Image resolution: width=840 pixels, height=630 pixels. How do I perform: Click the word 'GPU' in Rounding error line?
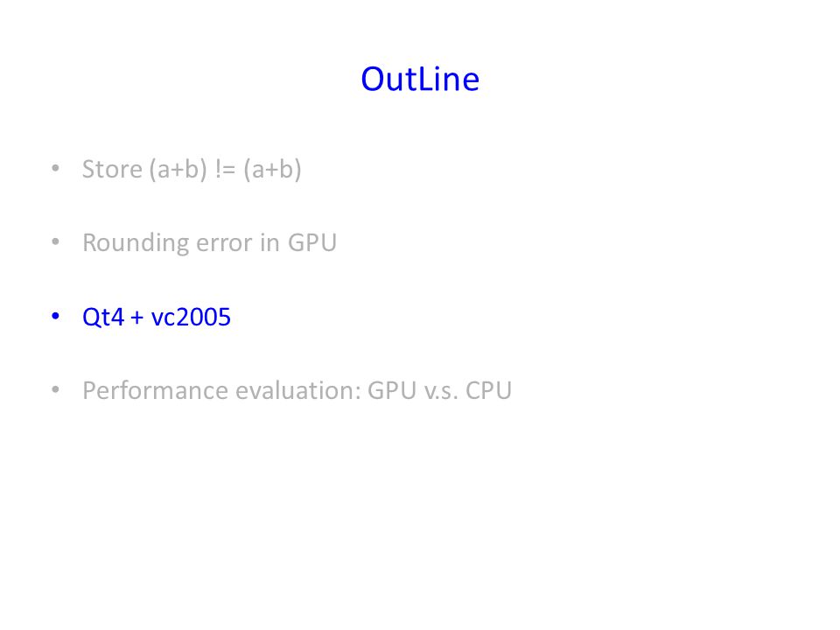tap(312, 242)
